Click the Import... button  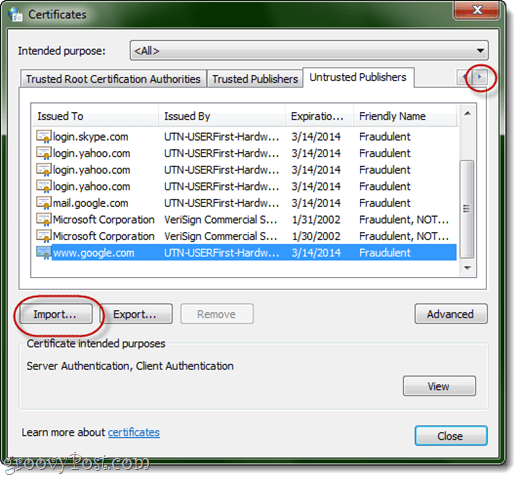56,314
